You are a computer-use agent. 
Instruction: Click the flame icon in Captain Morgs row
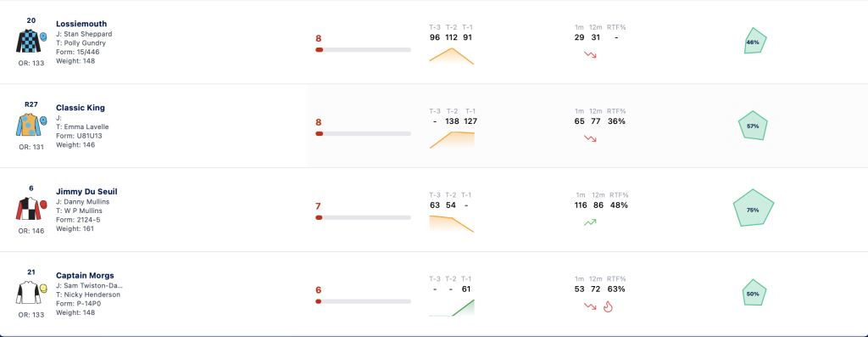[608, 306]
